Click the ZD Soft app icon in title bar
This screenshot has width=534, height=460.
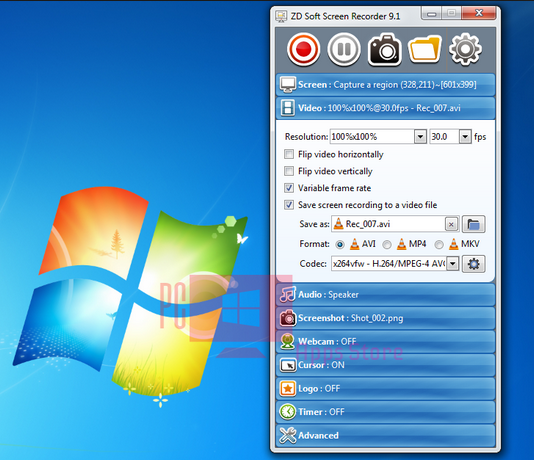pos(281,16)
